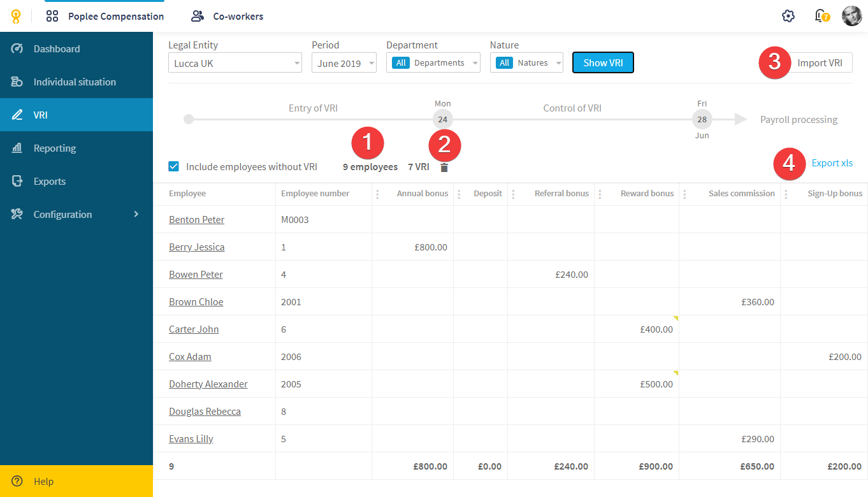Open the Department filter dropdown
Viewport: 868px width, 497px height.
click(433, 62)
